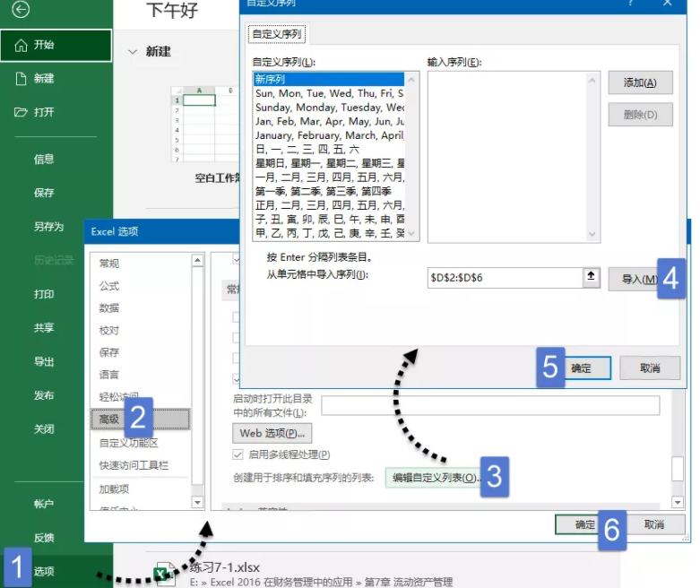Select the 子, 丑, 寅, 卯 list entry
Image resolution: width=700 pixels, height=588 pixels.
329,220
